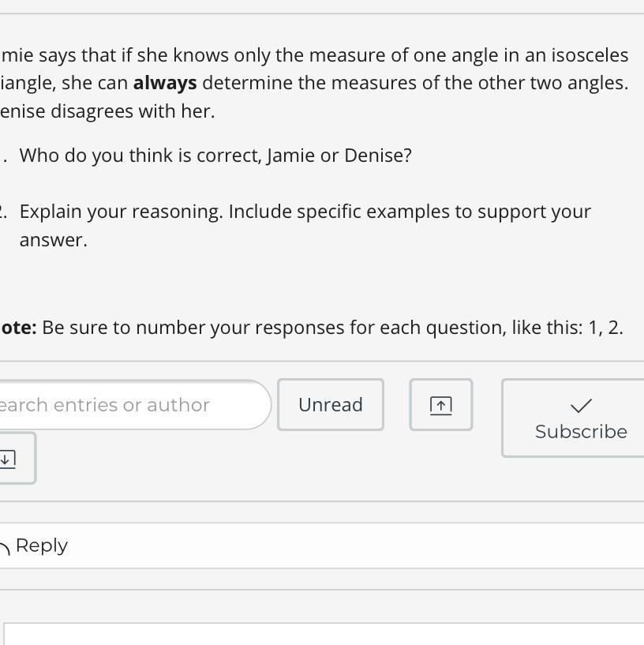Toggle the Unread filter button
This screenshot has height=645, width=644.
330,405
